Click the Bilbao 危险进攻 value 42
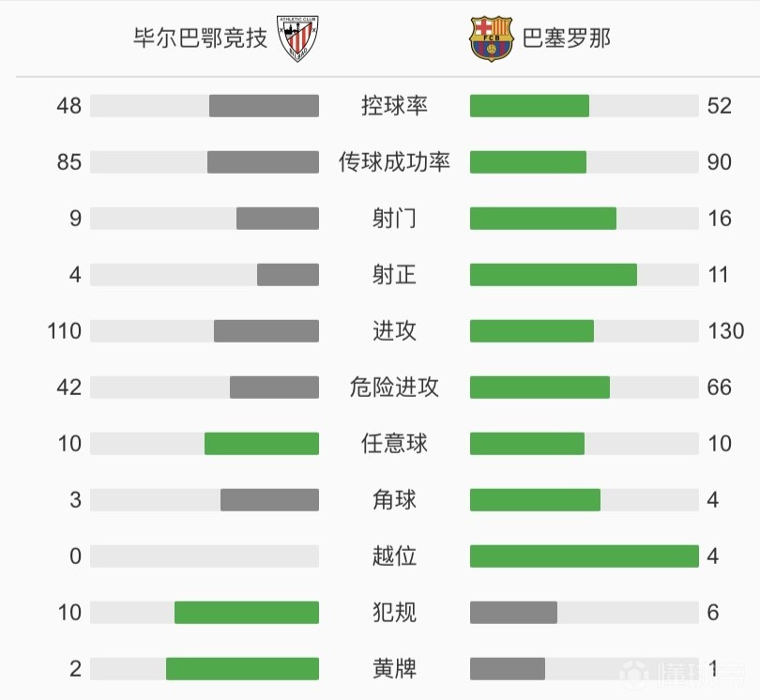 pos(68,387)
